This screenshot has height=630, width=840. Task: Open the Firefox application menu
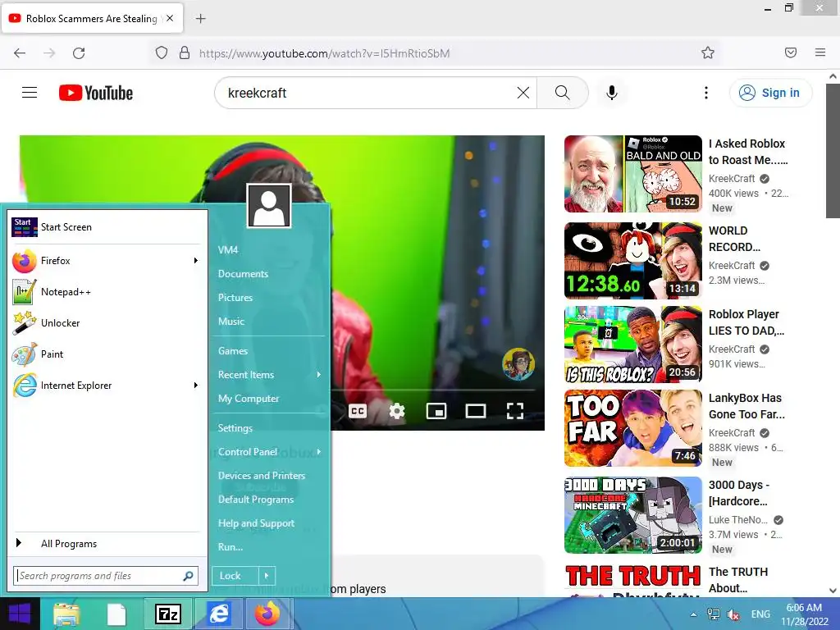pos(820,52)
